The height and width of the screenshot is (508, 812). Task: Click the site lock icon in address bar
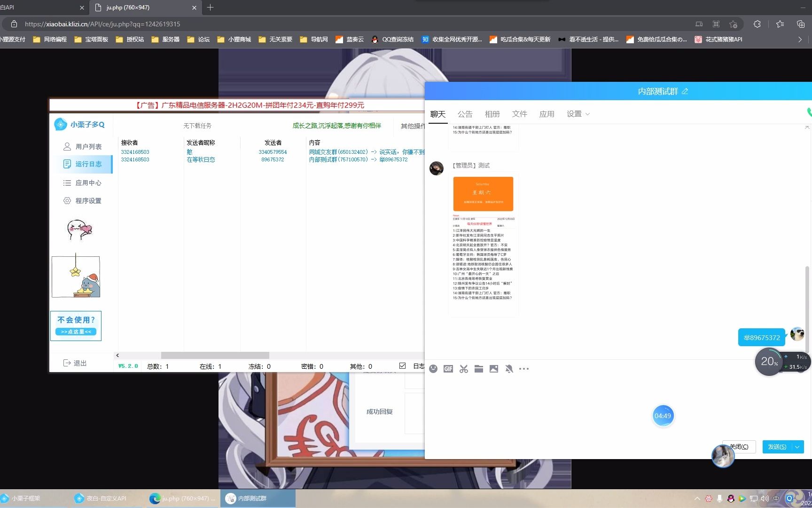14,24
